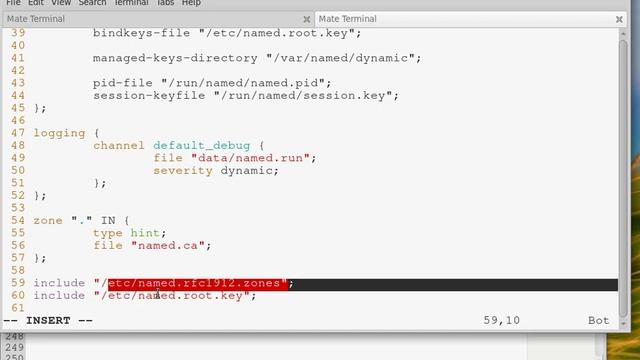Click "data/named.run" on line 49

(250, 158)
